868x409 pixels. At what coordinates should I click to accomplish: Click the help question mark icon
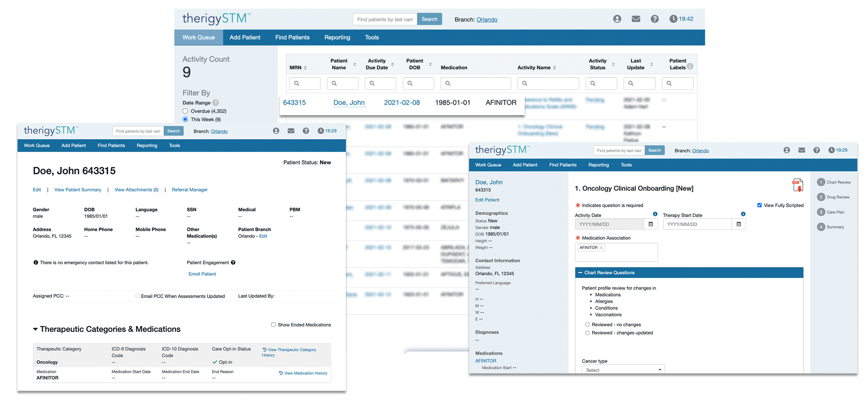tap(654, 19)
